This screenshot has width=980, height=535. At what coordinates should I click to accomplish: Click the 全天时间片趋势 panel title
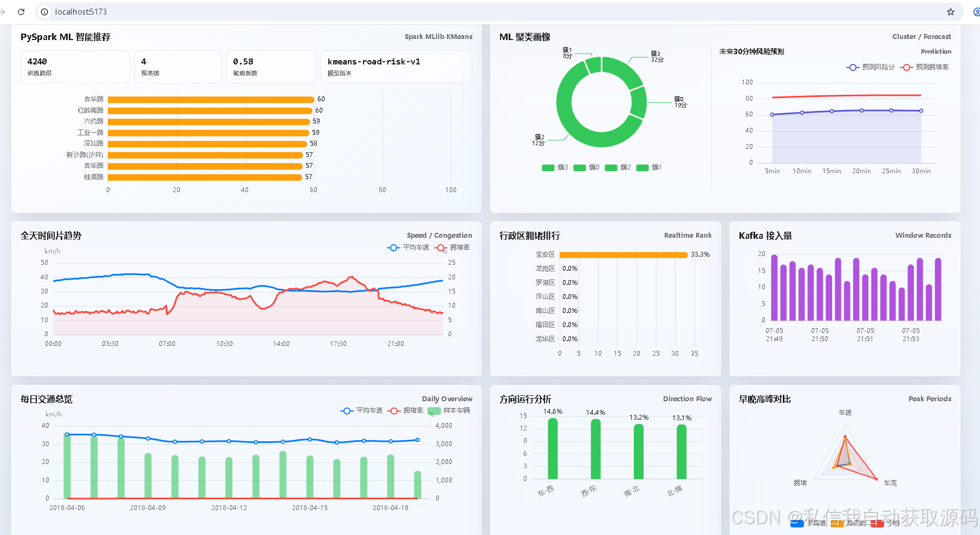click(x=51, y=236)
